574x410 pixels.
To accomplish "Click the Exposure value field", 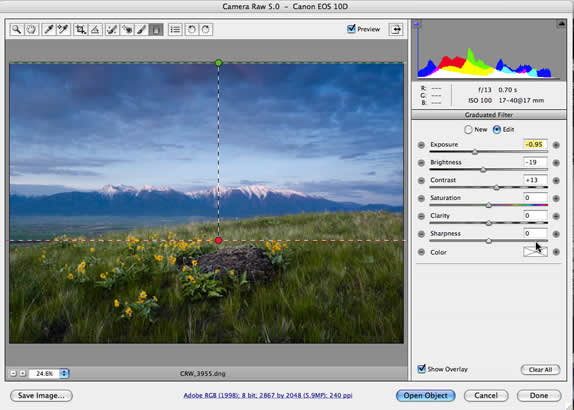I will pos(535,144).
